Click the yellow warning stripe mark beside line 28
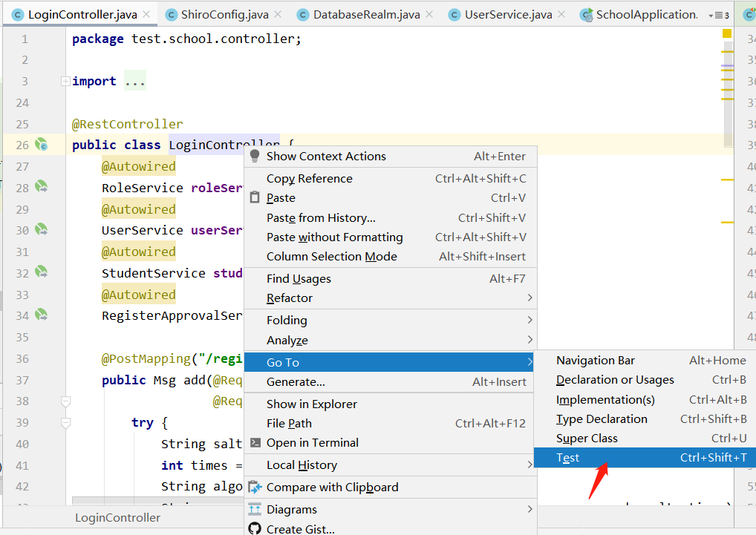This screenshot has height=535, width=756. (x=727, y=180)
